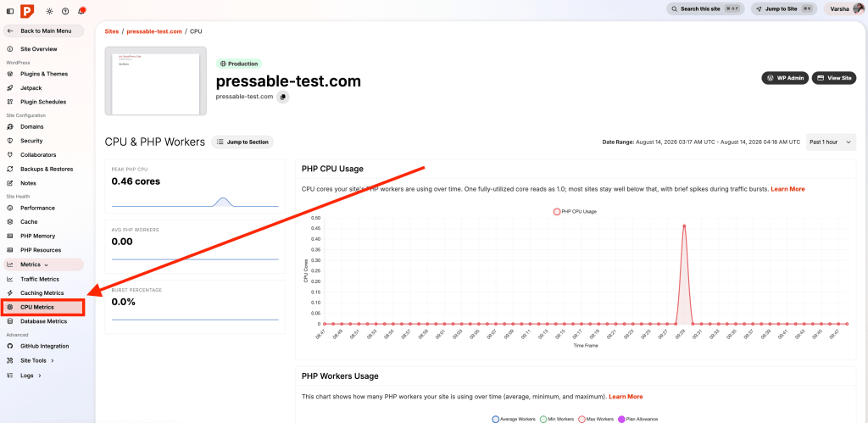Collapse the Metrics sidebar group
The width and height of the screenshot is (868, 423).
(44, 264)
